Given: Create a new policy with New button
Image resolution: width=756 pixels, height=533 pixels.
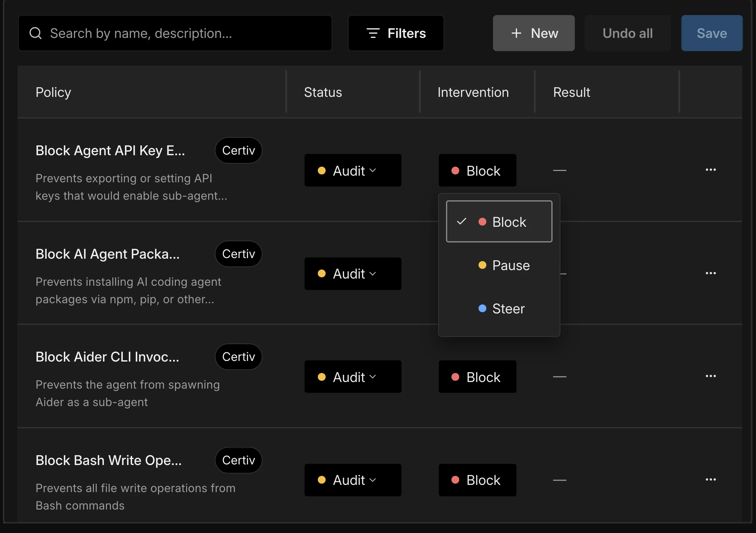Looking at the screenshot, I should click(x=533, y=33).
